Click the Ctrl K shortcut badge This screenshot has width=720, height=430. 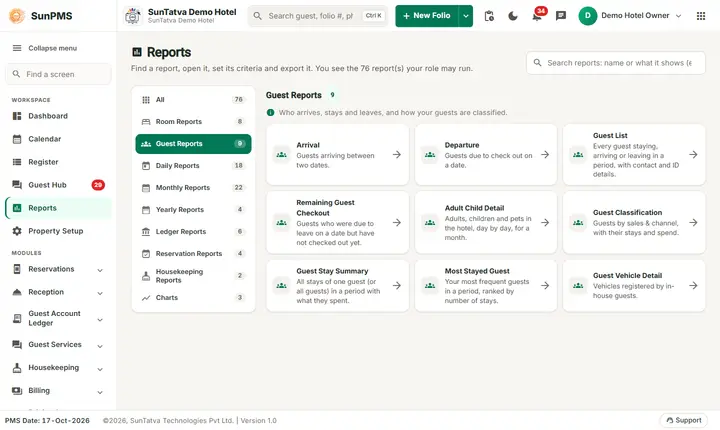pos(373,16)
